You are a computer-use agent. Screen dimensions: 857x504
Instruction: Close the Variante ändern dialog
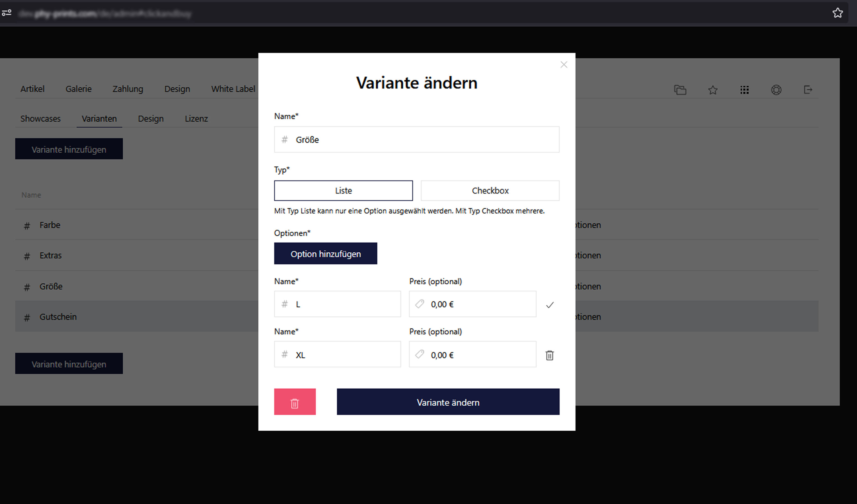click(563, 65)
